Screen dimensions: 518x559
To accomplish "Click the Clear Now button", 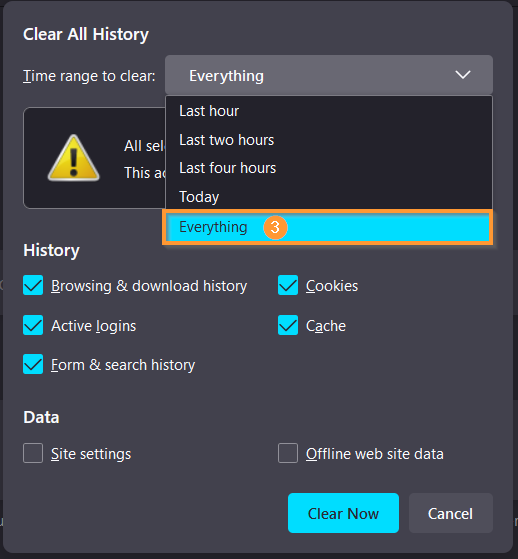I will [343, 513].
